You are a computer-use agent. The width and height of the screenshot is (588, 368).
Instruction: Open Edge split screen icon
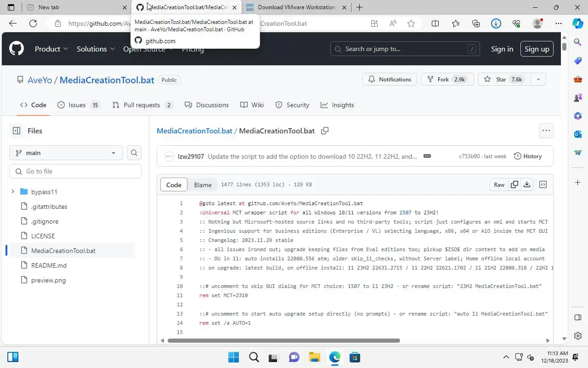point(435,23)
